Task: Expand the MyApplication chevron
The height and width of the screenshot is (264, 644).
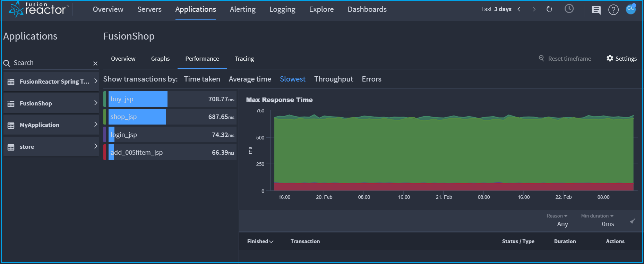Action: (96, 124)
